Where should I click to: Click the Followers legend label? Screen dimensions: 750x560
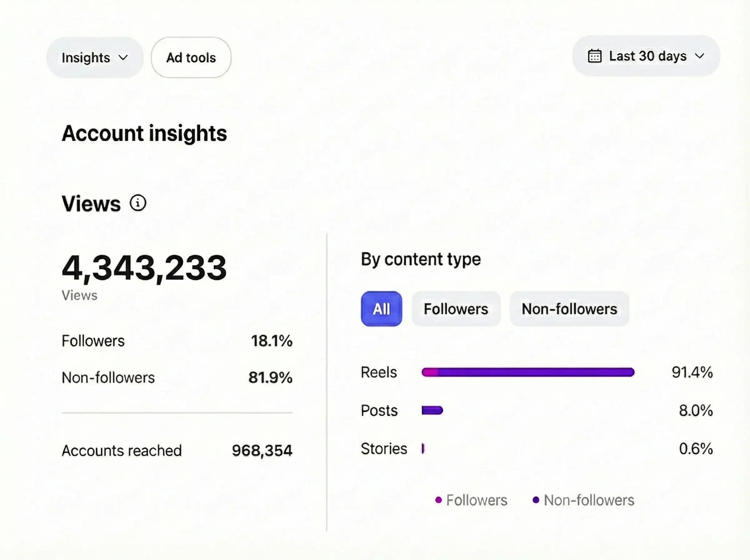[477, 500]
